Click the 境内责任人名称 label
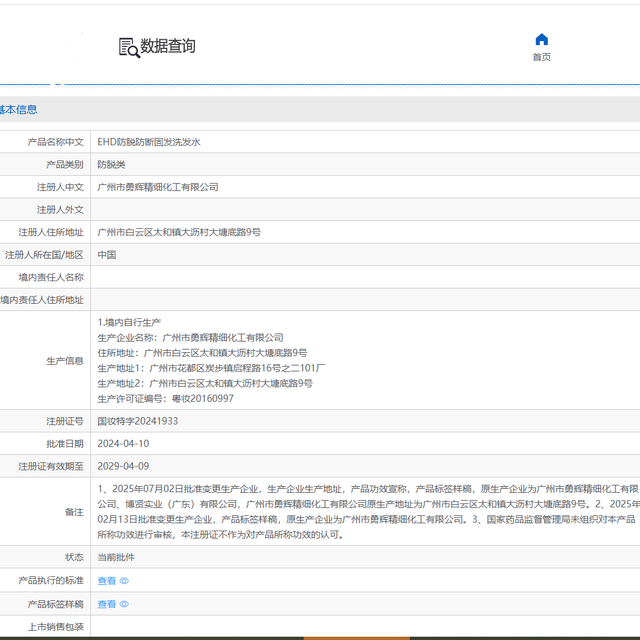Screen dimensions: 640x640 pyautogui.click(x=51, y=278)
